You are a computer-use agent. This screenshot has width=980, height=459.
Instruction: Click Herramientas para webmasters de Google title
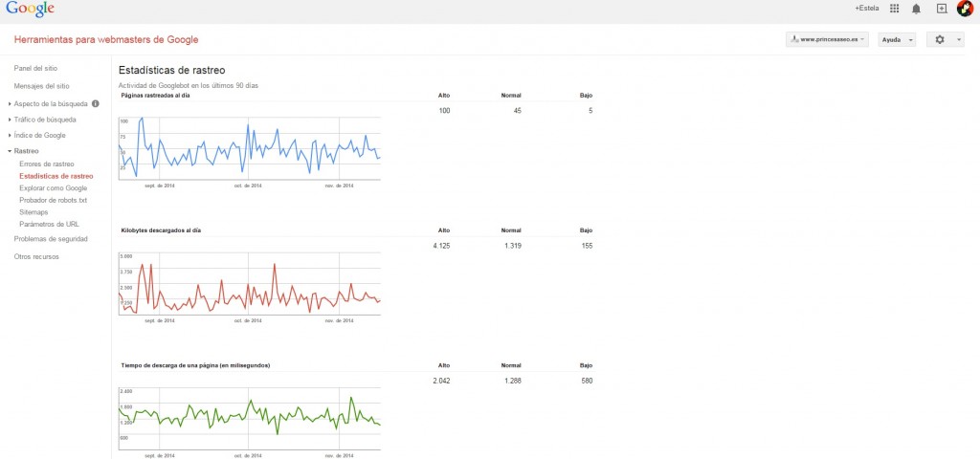tap(105, 39)
